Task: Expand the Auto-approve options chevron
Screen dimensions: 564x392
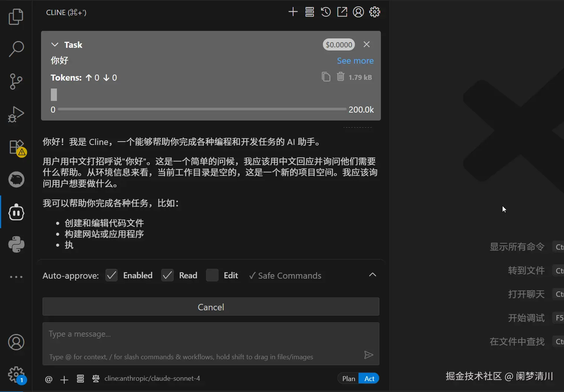Action: pyautogui.click(x=373, y=275)
